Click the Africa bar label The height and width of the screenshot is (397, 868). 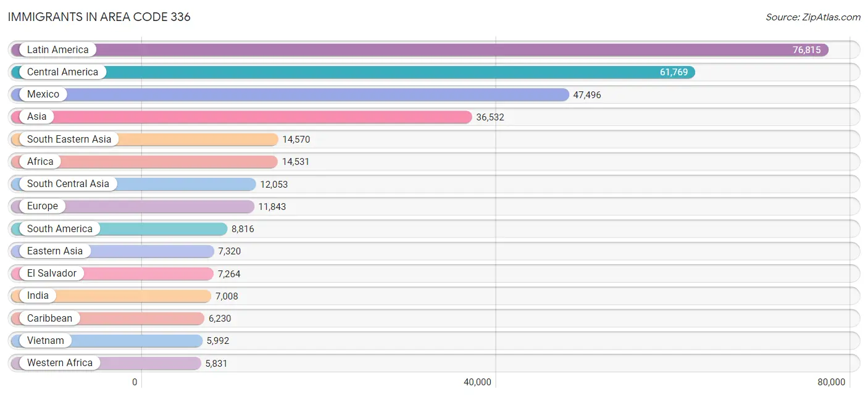click(40, 161)
